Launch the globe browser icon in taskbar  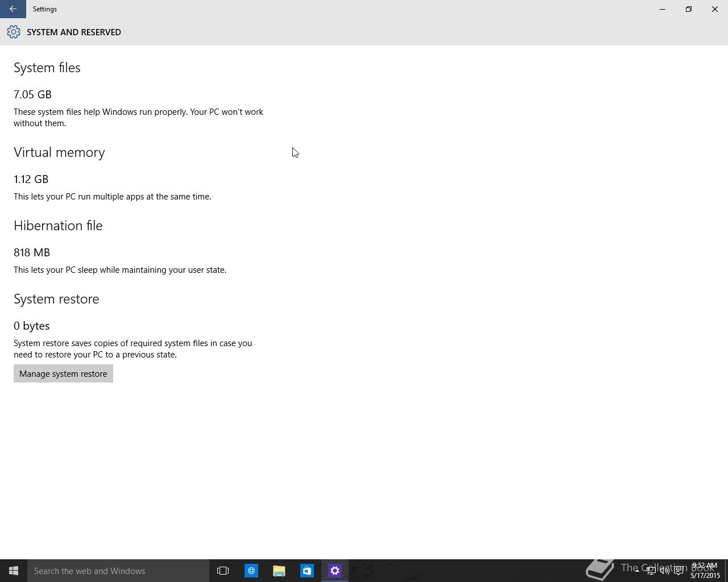(251, 571)
